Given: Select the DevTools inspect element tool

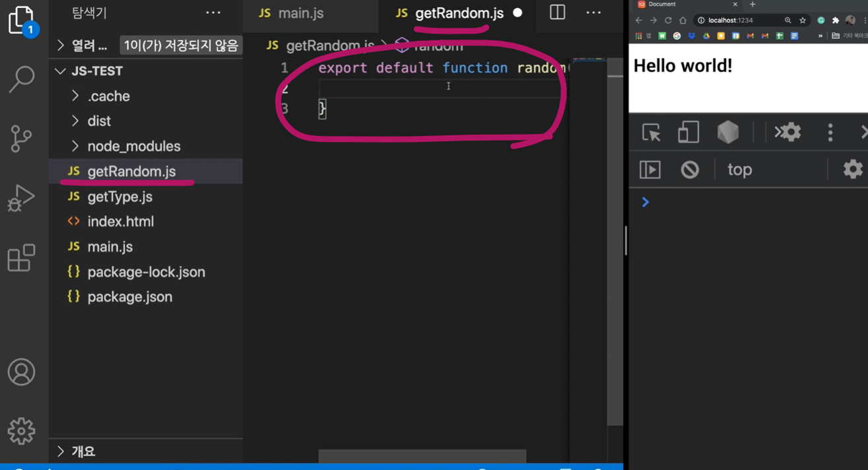Looking at the screenshot, I should [651, 132].
